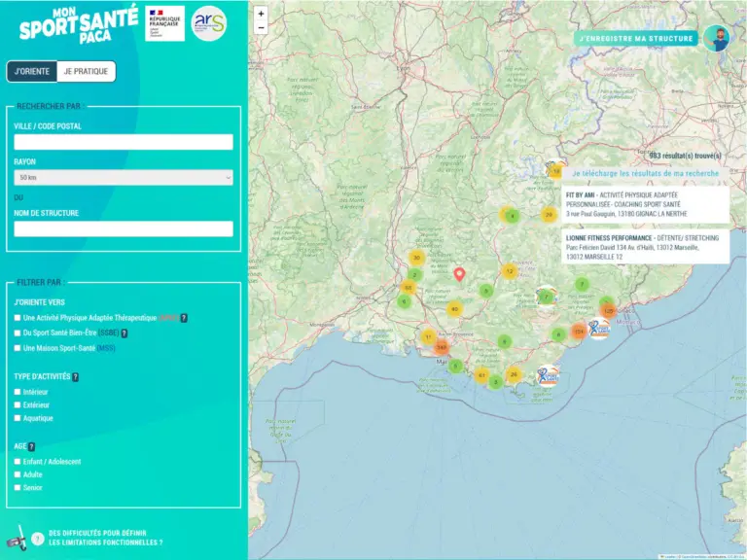Enable the Intérieur activity filter
Screen dimensions: 747x560
[18, 392]
